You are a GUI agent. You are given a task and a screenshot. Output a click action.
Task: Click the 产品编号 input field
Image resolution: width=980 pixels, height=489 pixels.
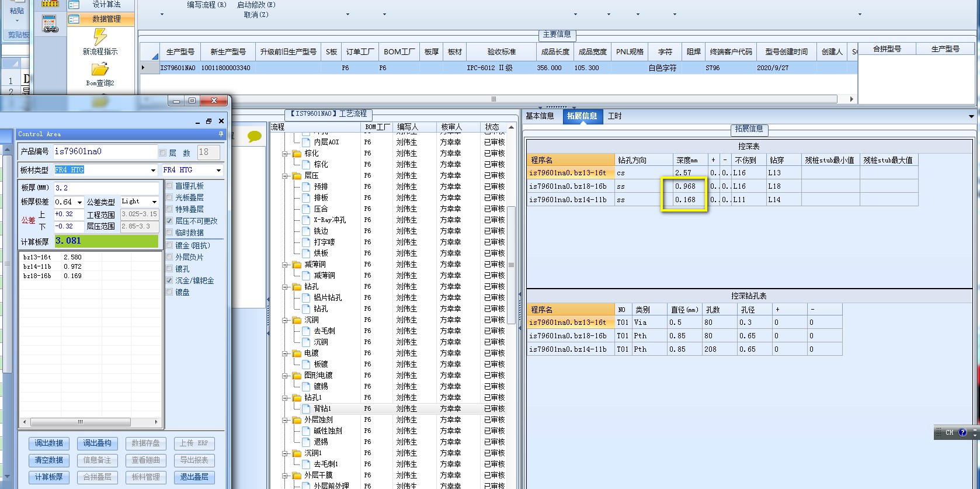click(x=106, y=152)
